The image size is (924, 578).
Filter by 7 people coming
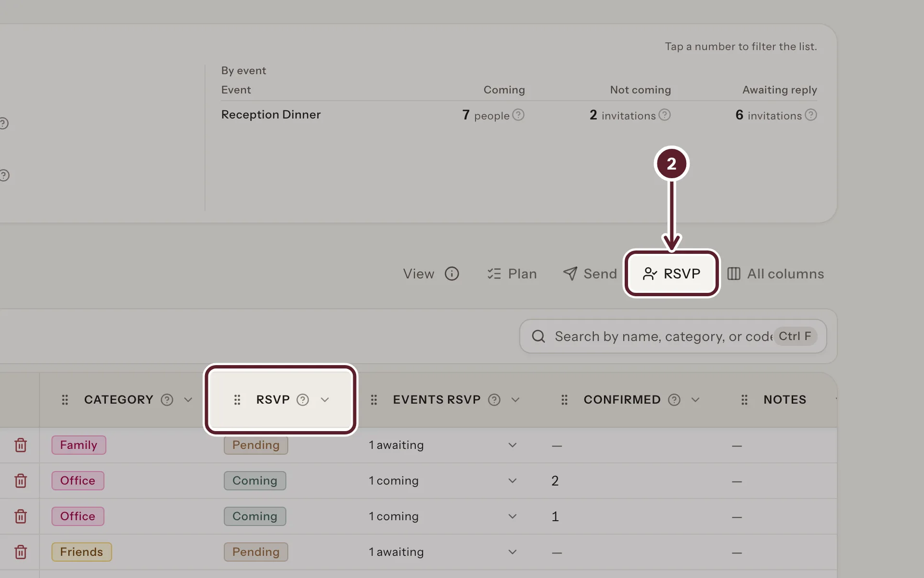click(x=486, y=115)
